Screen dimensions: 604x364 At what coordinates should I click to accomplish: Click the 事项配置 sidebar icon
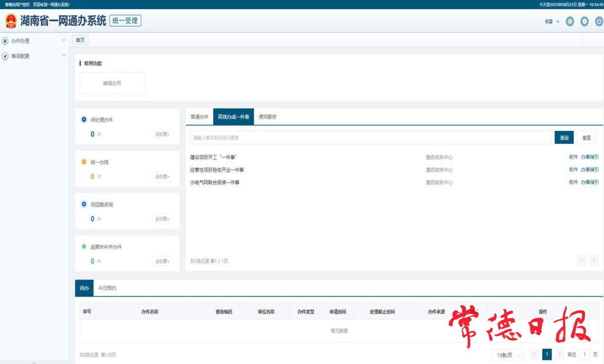click(5, 56)
